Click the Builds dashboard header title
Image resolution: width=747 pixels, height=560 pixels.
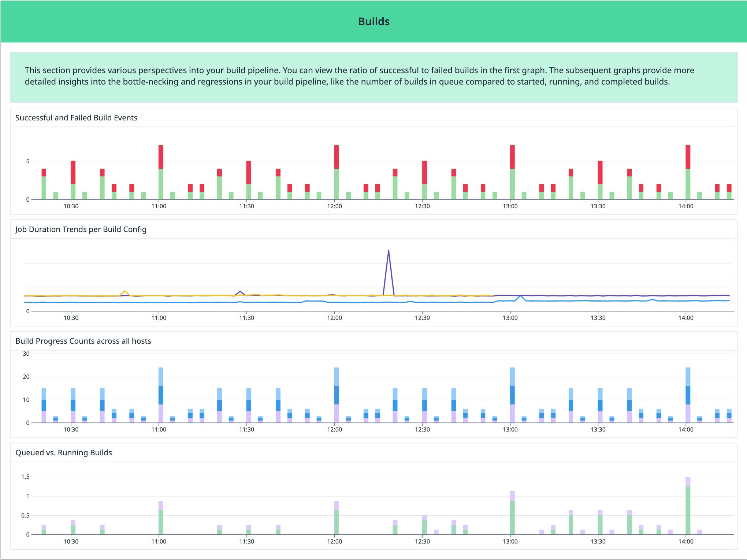[x=373, y=21]
